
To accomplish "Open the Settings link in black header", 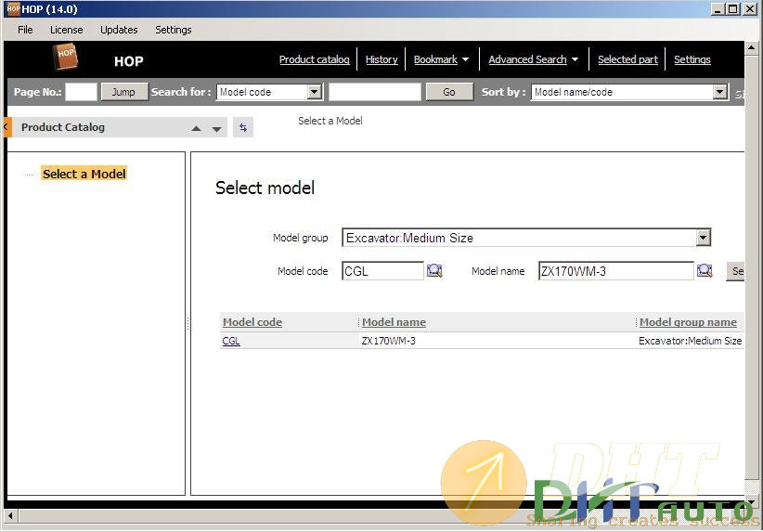I will coord(692,59).
